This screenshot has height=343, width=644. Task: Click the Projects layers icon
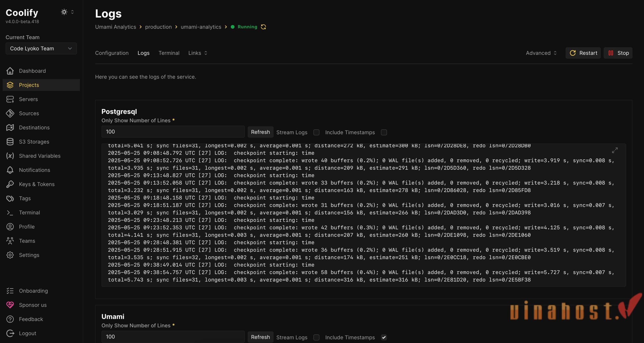coord(10,85)
